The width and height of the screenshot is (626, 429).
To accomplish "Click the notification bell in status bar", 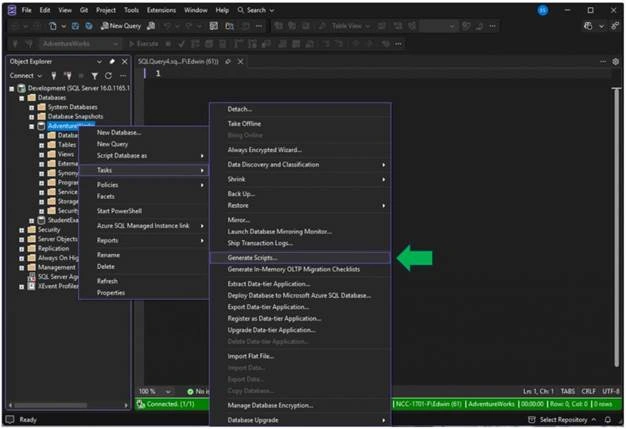I will (608, 419).
